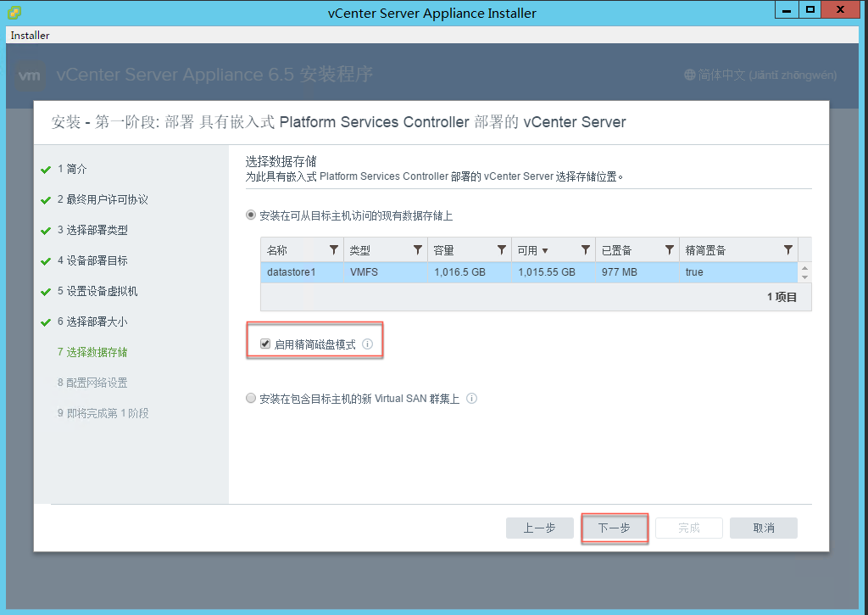Click the filter icon in 可用 column header

585,250
